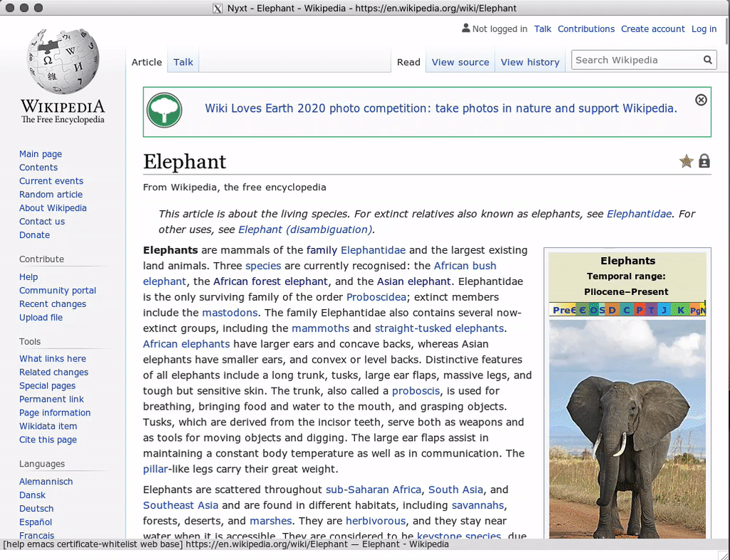Switch language to Dansk
The height and width of the screenshot is (560, 730).
pyautogui.click(x=32, y=495)
